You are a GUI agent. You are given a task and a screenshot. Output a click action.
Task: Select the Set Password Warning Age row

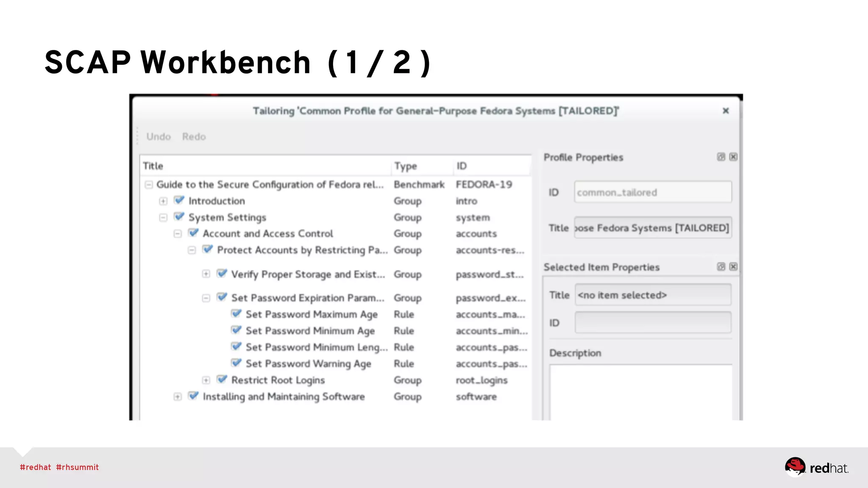point(335,363)
